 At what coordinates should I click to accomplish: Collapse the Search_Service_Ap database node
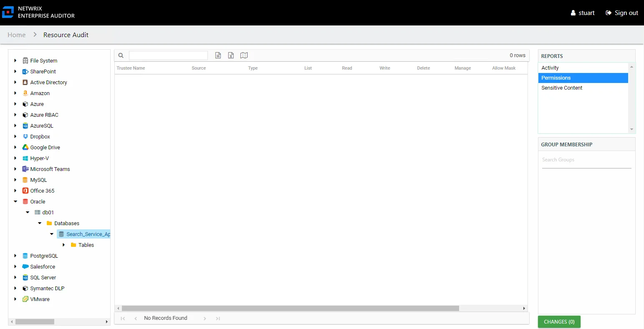[x=52, y=234]
